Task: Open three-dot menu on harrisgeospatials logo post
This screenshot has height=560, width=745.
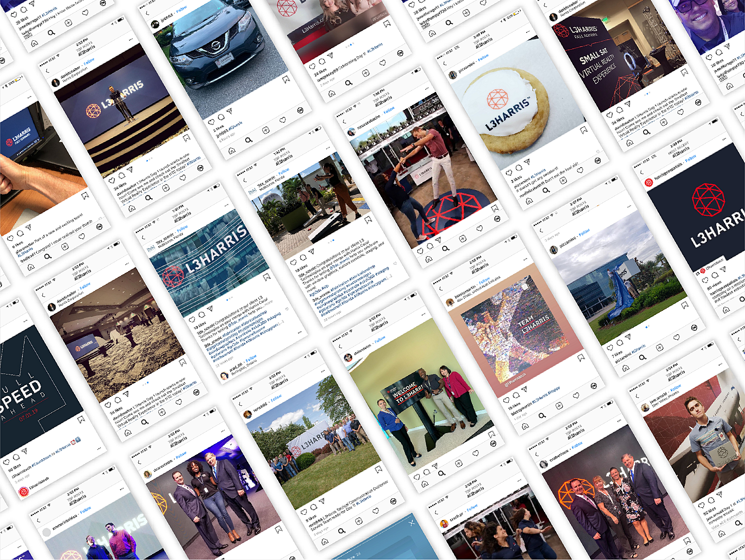Action: [x=725, y=139]
